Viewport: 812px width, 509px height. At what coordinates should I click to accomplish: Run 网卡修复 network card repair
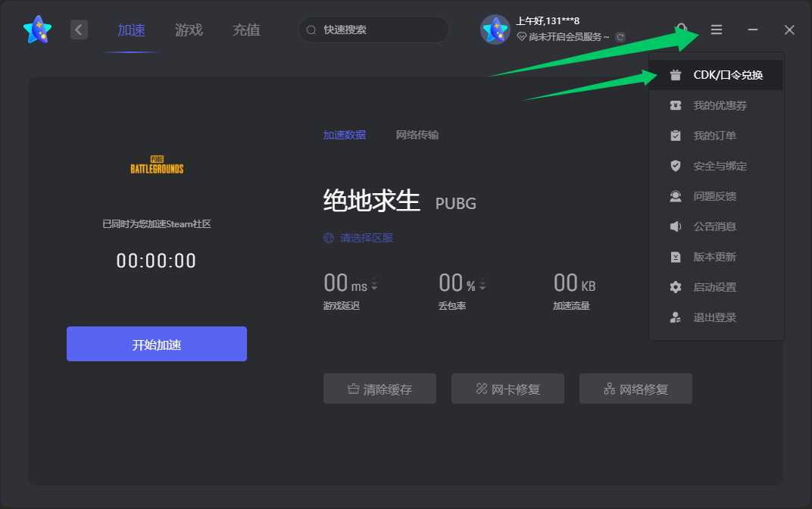[507, 389]
